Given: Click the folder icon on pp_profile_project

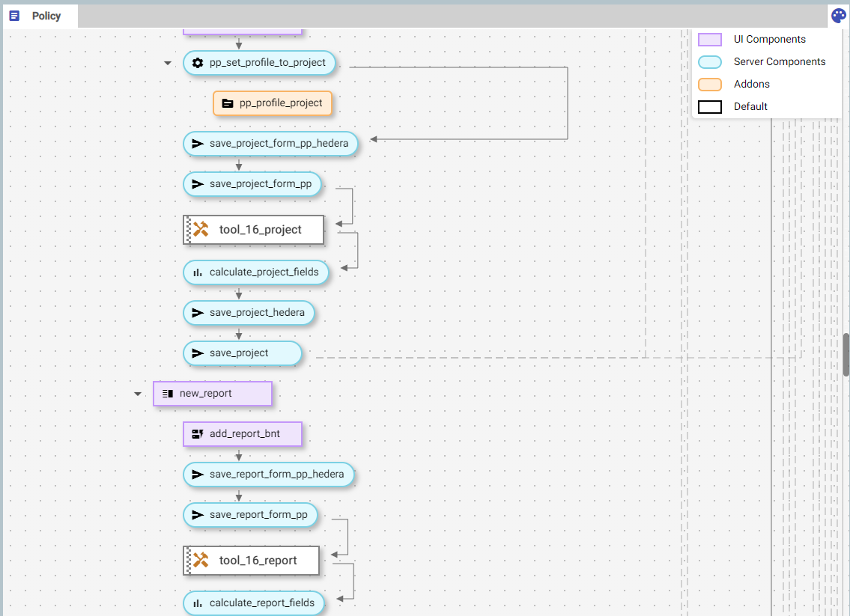Looking at the screenshot, I should click(x=228, y=103).
